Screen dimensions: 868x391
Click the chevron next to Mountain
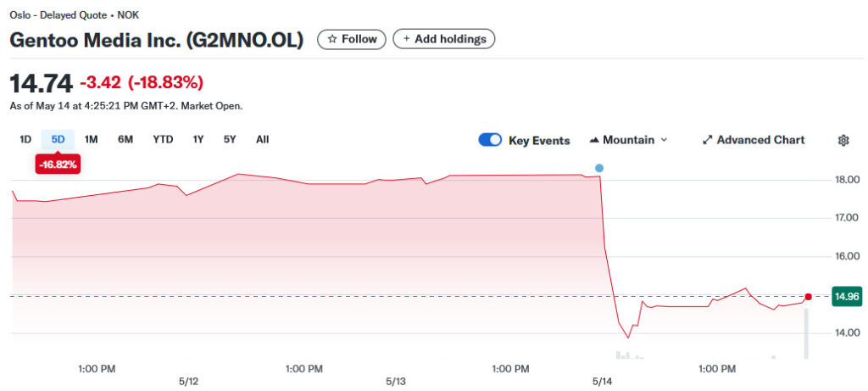pos(664,140)
